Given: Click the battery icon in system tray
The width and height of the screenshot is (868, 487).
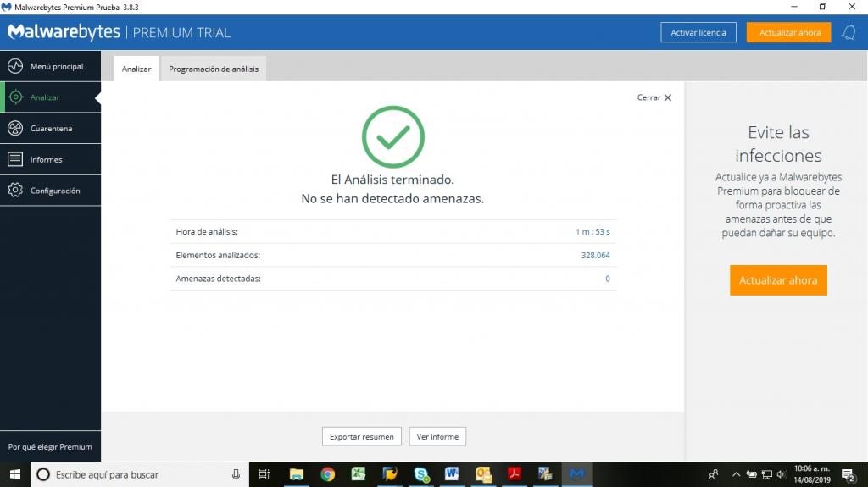Looking at the screenshot, I should [751, 474].
